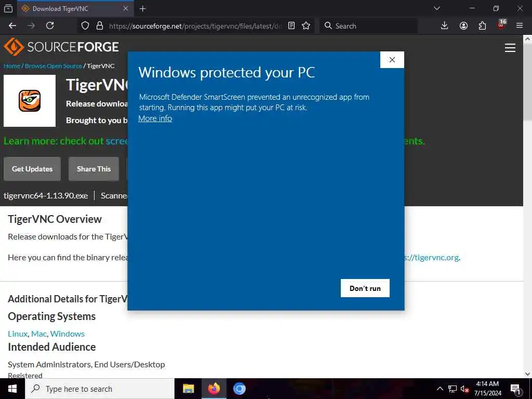
Task: Open the Firefox downloads panel
Action: pos(445,26)
